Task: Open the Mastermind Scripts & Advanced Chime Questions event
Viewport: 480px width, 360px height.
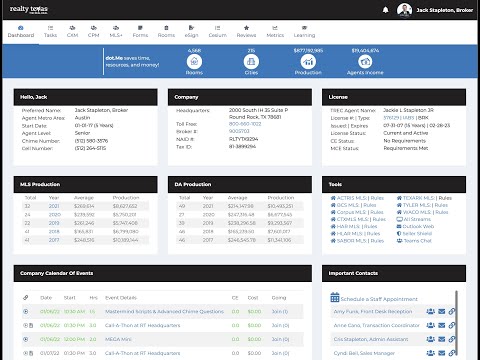Action: [164, 311]
